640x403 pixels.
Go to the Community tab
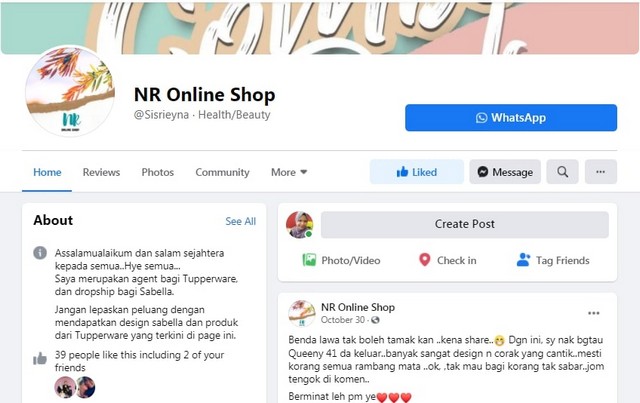(222, 172)
